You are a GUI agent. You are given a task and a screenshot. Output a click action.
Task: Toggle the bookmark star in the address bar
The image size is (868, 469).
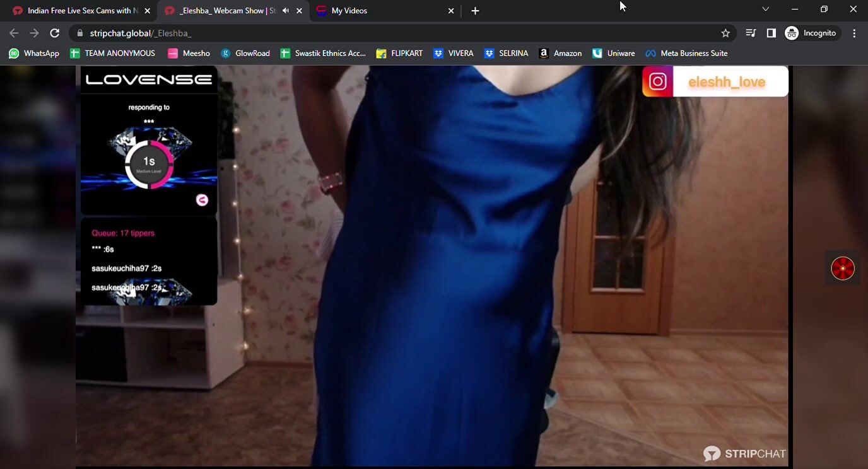pyautogui.click(x=725, y=33)
